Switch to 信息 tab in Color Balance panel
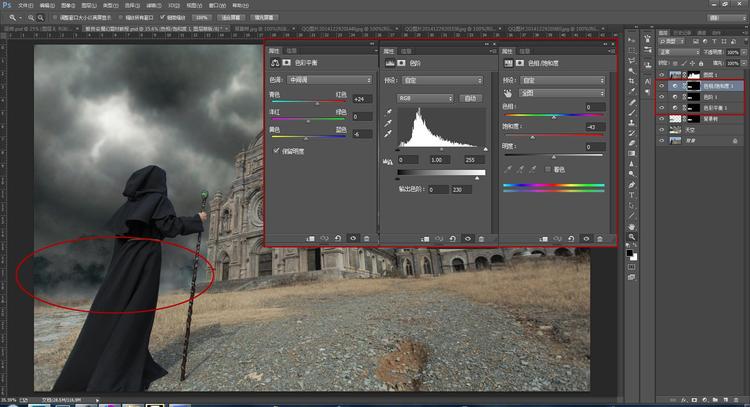 tap(291, 51)
